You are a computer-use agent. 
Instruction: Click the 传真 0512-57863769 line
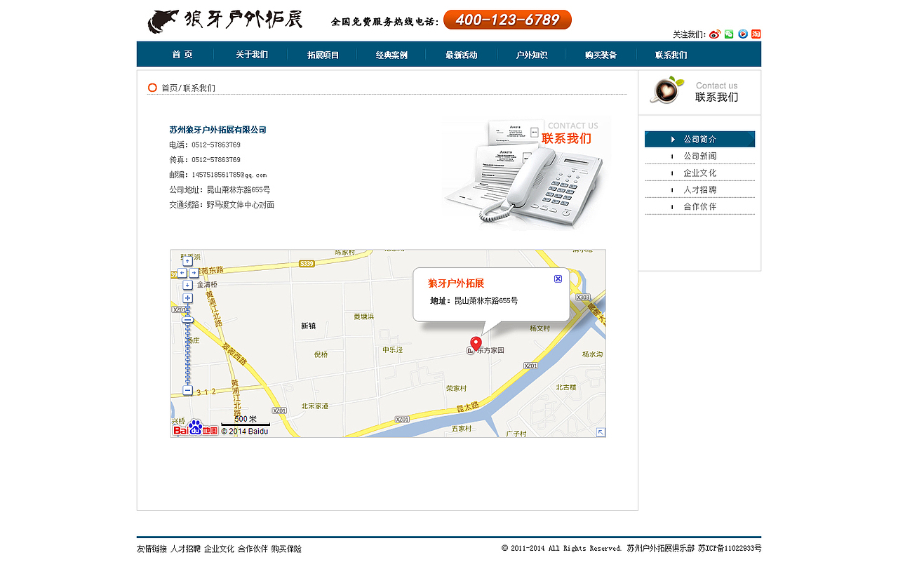pyautogui.click(x=204, y=160)
